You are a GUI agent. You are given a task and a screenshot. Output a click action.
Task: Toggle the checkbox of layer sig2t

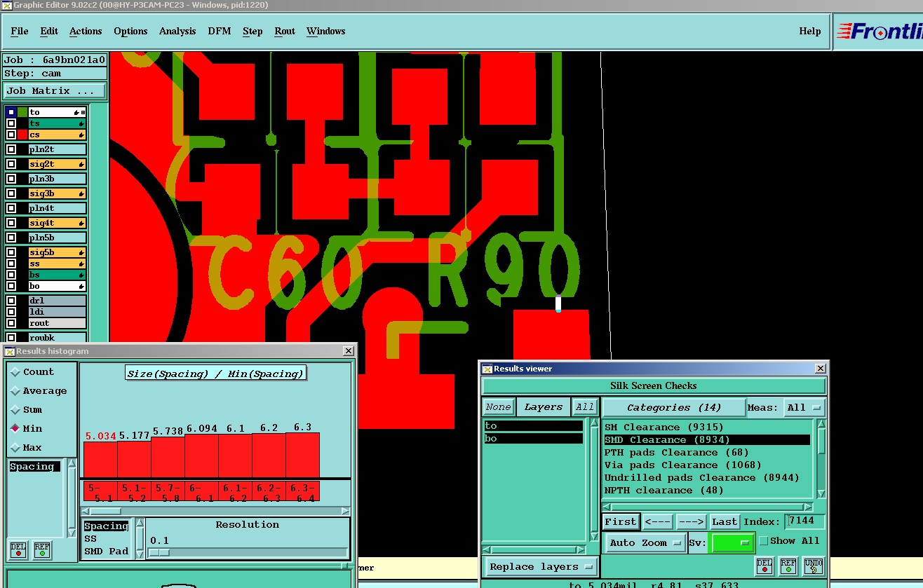coord(11,164)
